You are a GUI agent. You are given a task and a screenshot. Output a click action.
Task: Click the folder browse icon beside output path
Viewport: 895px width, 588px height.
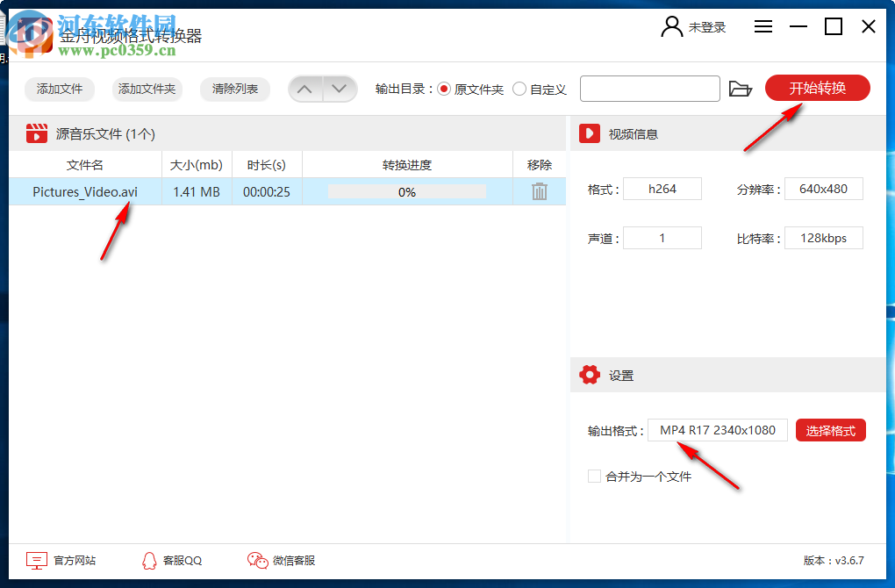coord(741,88)
